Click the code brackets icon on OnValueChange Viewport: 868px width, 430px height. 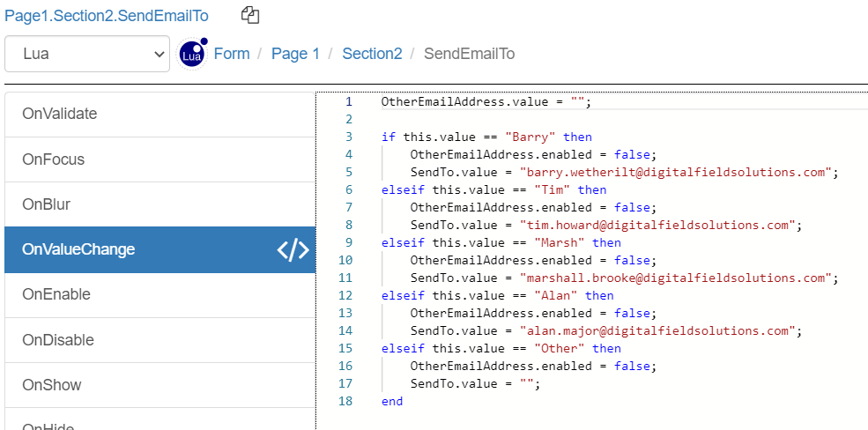(293, 250)
